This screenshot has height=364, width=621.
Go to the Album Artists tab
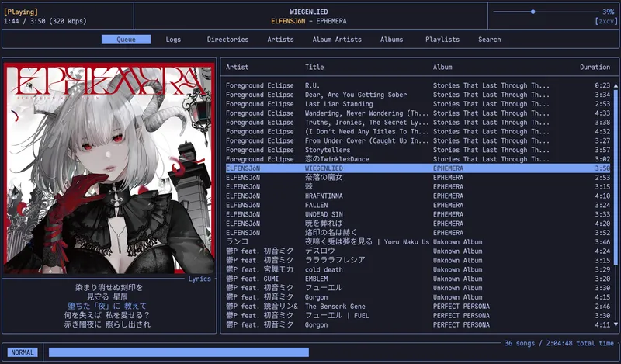337,40
